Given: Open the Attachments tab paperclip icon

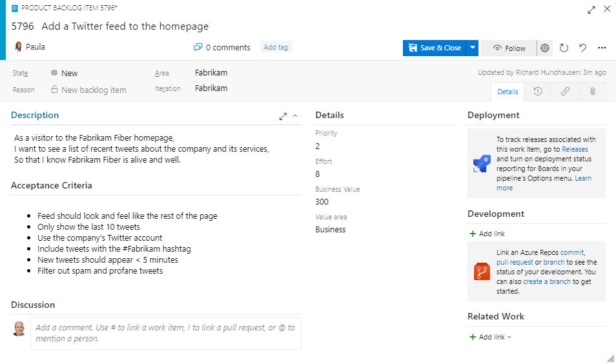Looking at the screenshot, I should (592, 92).
